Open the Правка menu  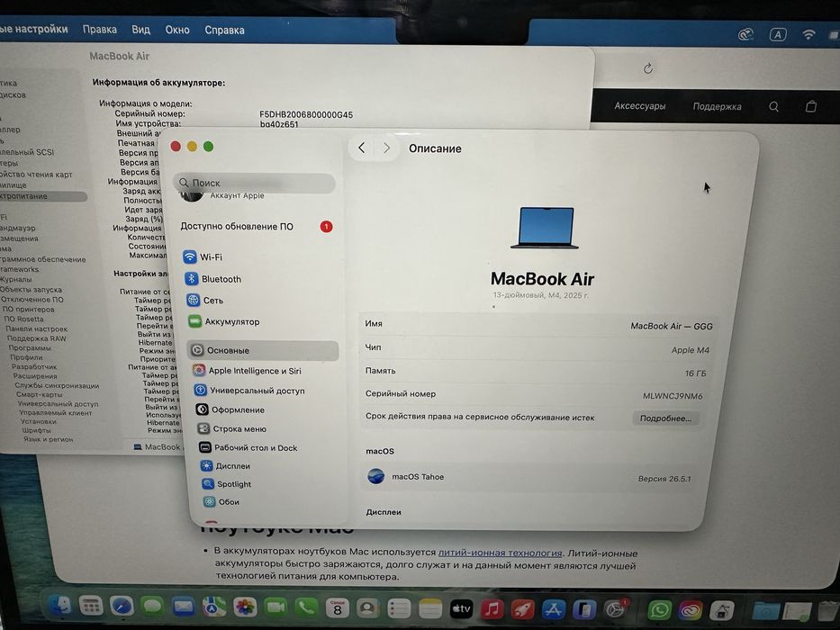(x=100, y=30)
